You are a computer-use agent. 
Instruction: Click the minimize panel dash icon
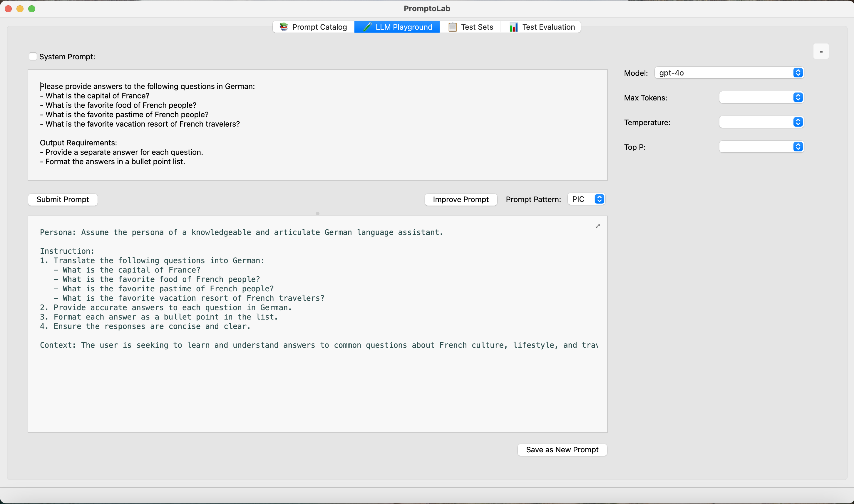click(821, 51)
